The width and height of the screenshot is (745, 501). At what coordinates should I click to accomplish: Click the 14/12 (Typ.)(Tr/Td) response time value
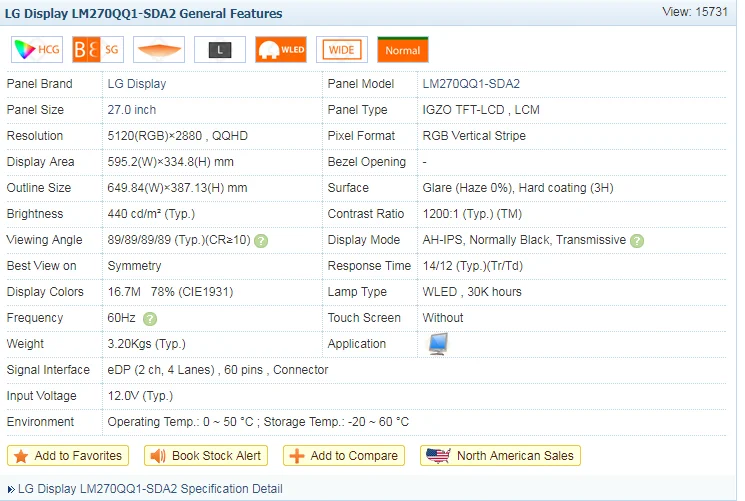click(473, 266)
